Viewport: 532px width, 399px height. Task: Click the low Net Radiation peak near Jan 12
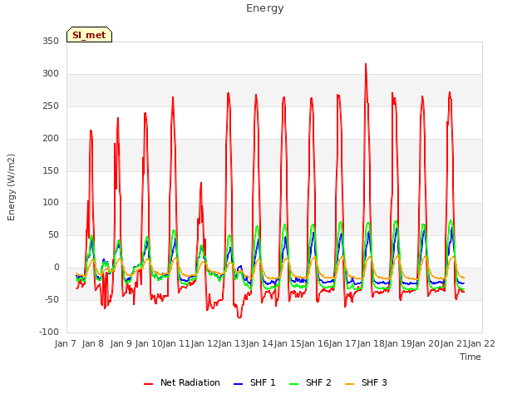pos(201,183)
